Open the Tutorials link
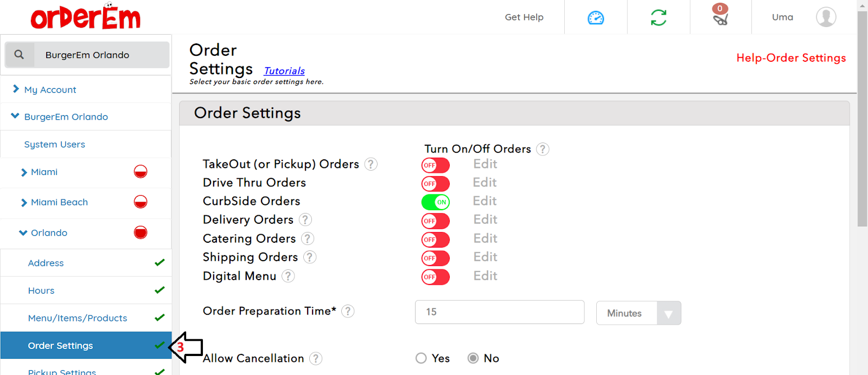Image resolution: width=868 pixels, height=375 pixels. pyautogui.click(x=284, y=71)
